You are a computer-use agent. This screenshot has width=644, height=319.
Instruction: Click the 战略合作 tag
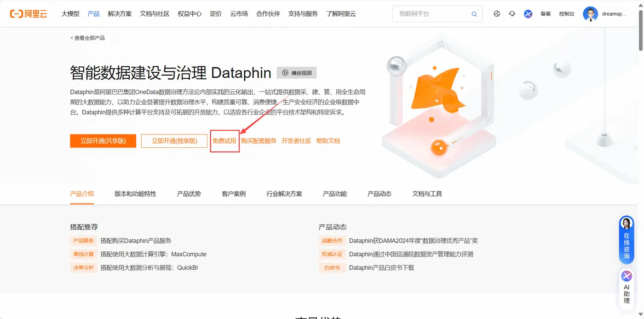332,241
